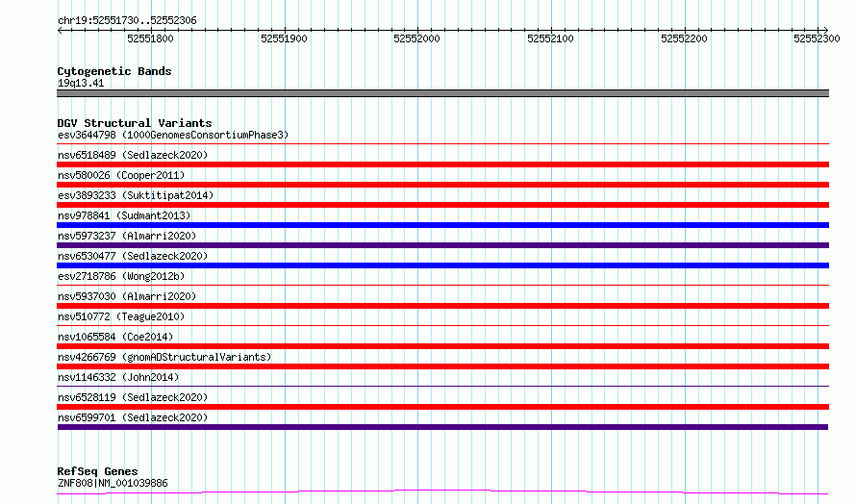Click ruler position 52552100
The height and width of the screenshot is (504, 856).
tap(550, 38)
